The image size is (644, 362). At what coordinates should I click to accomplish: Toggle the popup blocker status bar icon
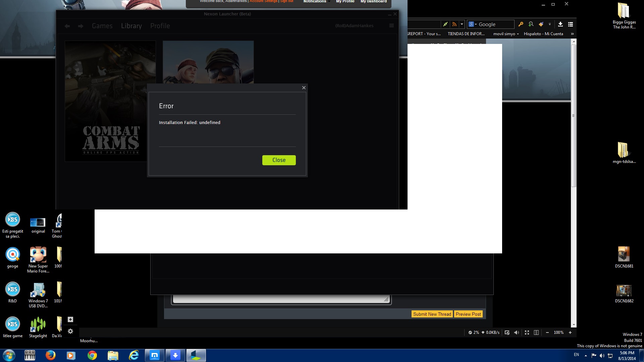(507, 333)
